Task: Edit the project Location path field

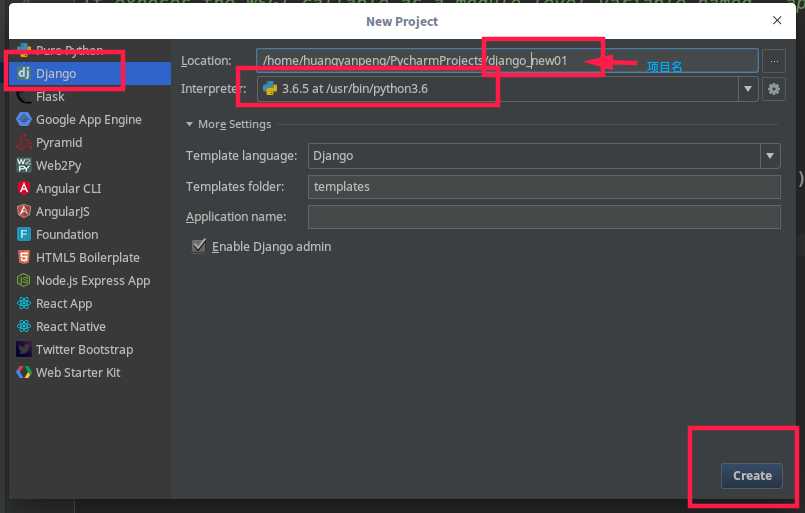Action: pyautogui.click(x=507, y=61)
